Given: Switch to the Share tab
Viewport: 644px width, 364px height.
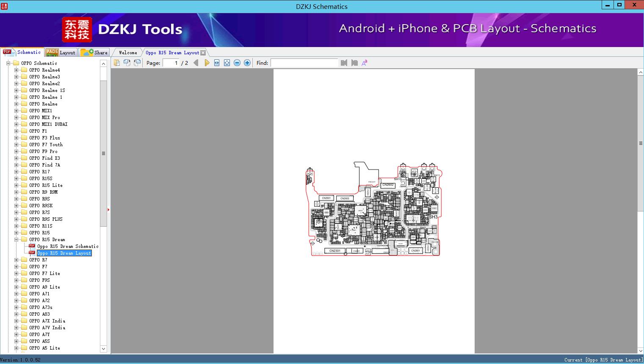Looking at the screenshot, I should pos(94,53).
